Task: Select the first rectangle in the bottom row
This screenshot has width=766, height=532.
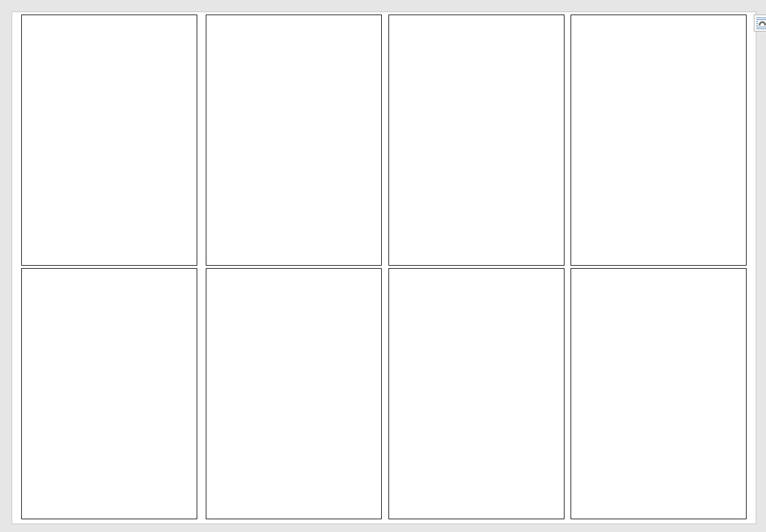Action: coord(109,394)
